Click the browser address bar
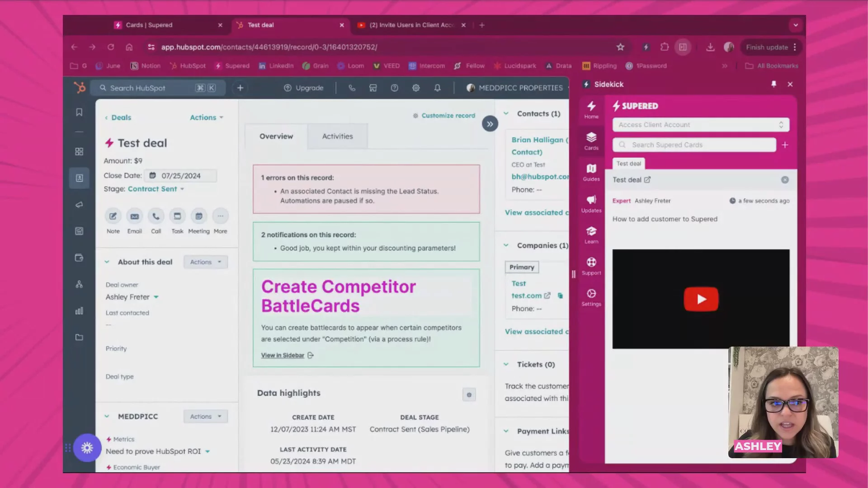Viewport: 868px width, 488px height. click(380, 47)
